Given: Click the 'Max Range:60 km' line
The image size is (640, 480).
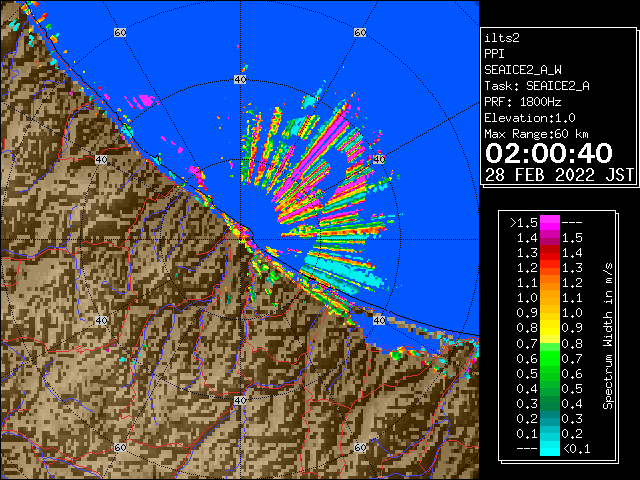Looking at the screenshot, I should [536, 134].
